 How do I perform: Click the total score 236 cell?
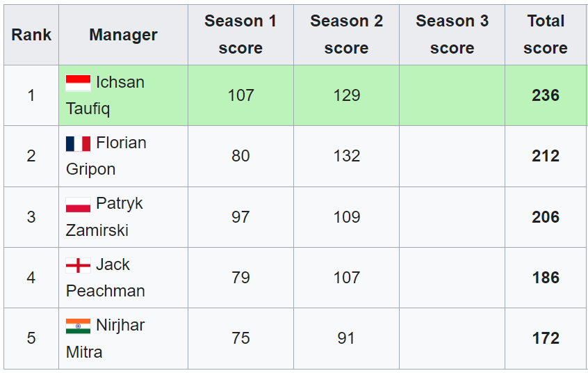(x=546, y=95)
